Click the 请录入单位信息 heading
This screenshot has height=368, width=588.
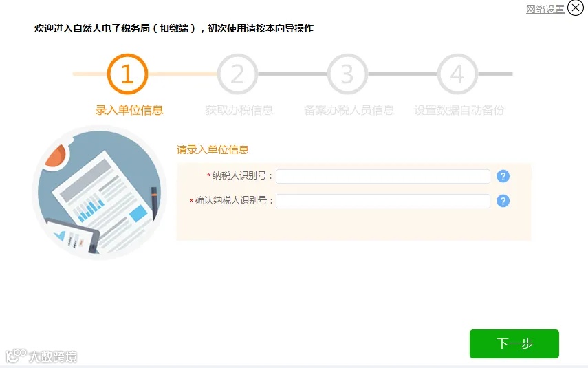click(x=213, y=150)
